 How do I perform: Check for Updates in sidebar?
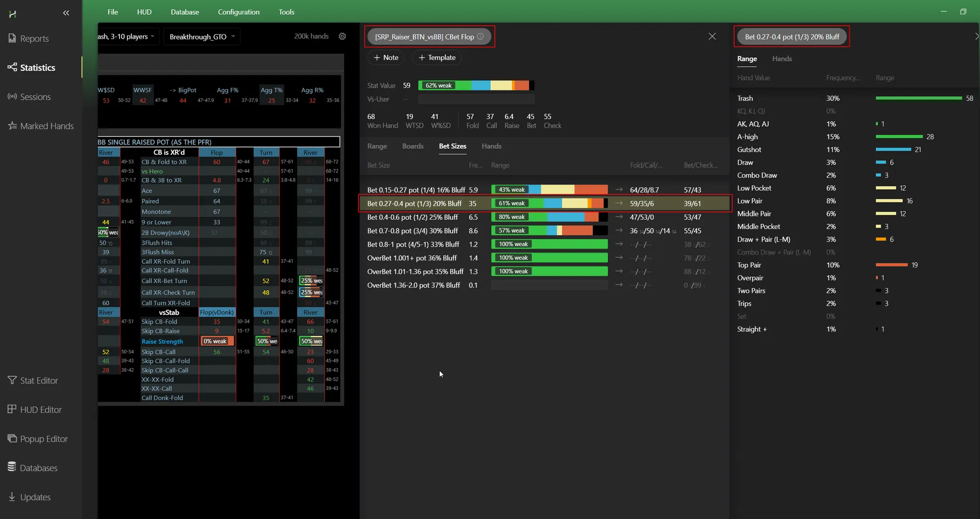[35, 497]
